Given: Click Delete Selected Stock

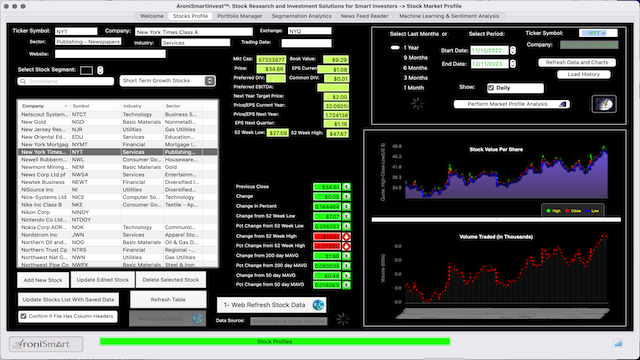Looking at the screenshot, I should 171,280.
